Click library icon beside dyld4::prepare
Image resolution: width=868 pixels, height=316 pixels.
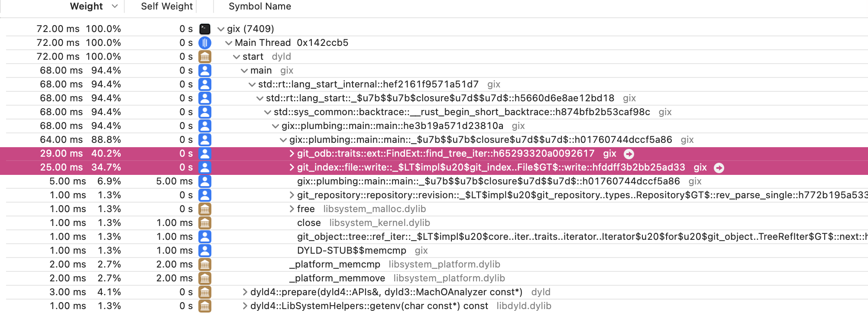point(205,292)
